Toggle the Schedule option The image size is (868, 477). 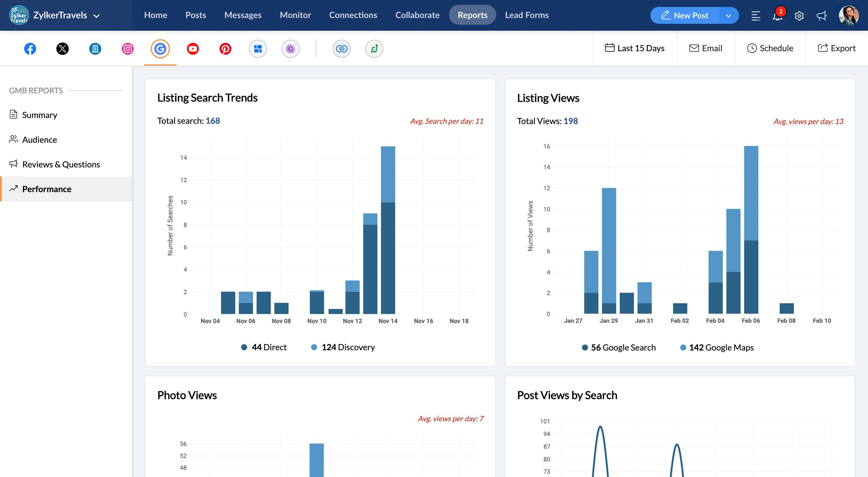(770, 48)
